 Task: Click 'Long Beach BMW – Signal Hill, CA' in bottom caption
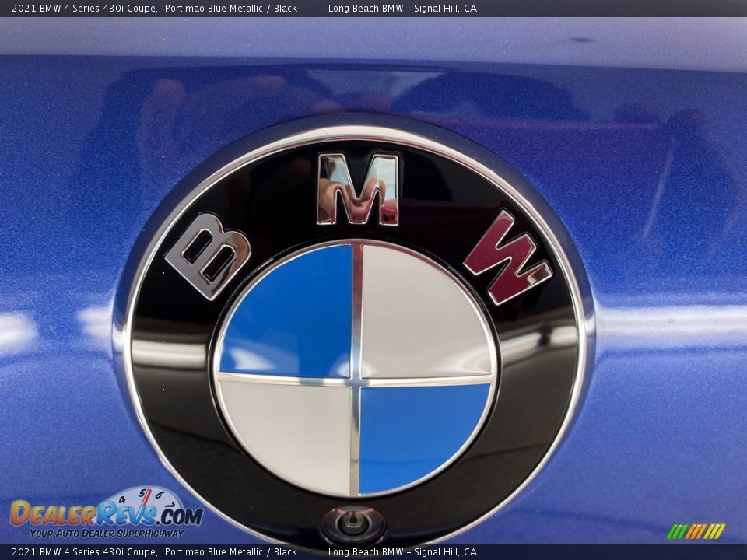tap(402, 552)
